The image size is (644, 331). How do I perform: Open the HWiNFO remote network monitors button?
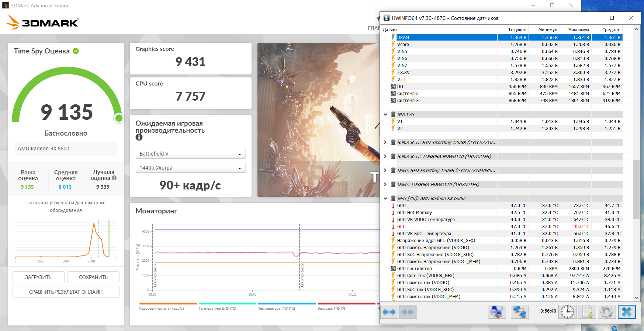tap(520, 312)
